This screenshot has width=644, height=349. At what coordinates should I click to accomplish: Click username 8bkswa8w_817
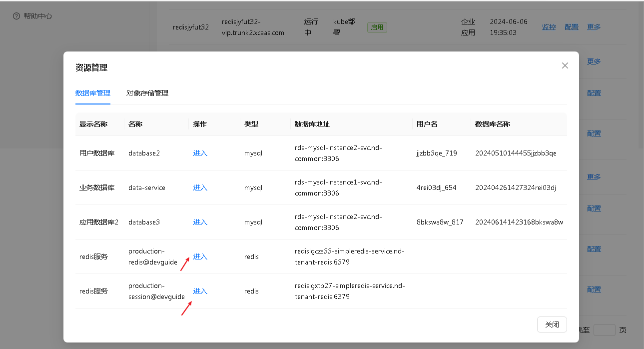[440, 222]
